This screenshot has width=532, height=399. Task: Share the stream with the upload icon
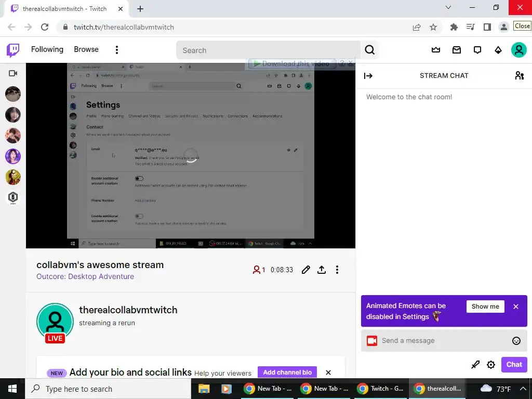[x=321, y=270]
